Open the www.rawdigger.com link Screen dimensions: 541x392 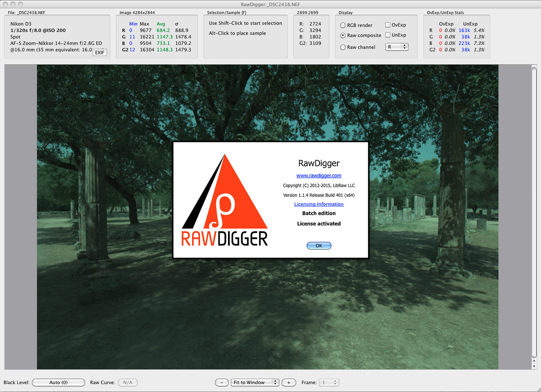pos(319,176)
